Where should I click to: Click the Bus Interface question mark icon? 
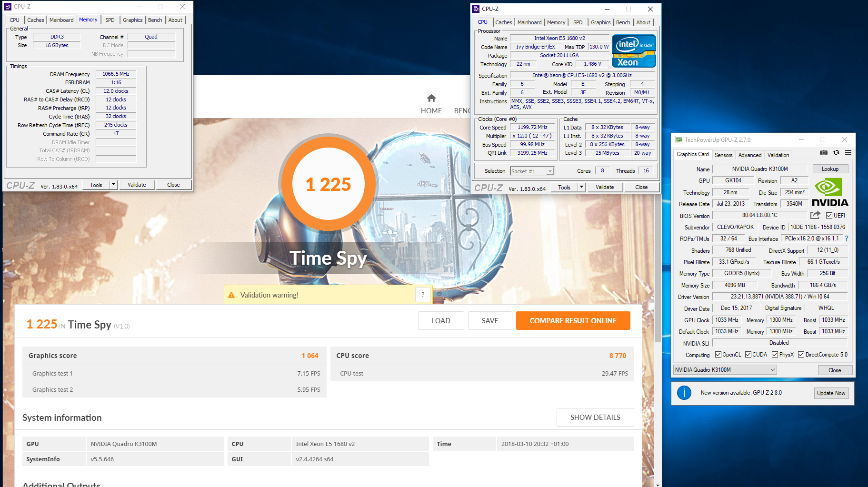click(x=846, y=239)
